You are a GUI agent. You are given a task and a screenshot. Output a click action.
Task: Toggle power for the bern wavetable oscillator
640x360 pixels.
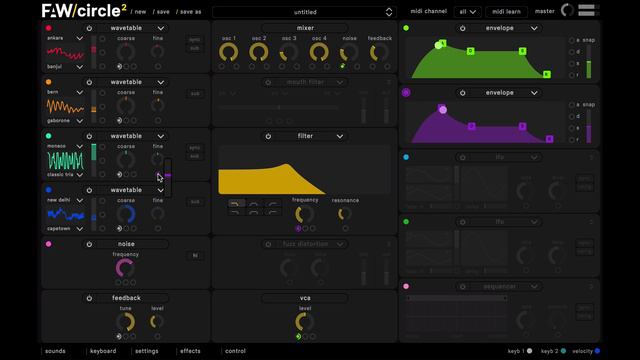coord(89,82)
